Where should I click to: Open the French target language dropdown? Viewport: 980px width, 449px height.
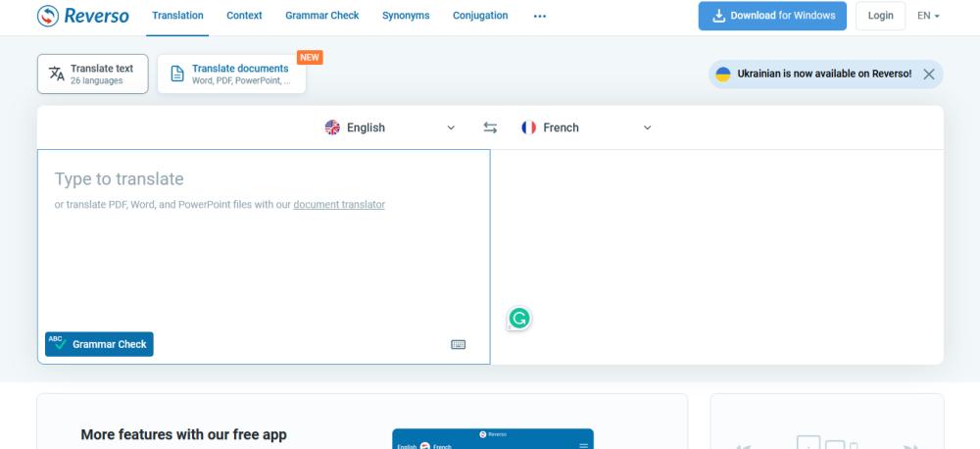click(587, 127)
